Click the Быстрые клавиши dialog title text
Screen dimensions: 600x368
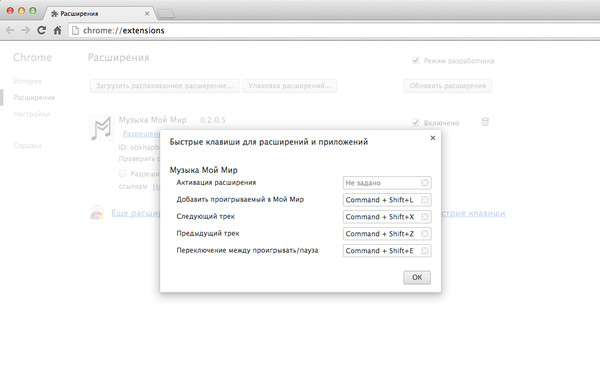click(x=269, y=142)
